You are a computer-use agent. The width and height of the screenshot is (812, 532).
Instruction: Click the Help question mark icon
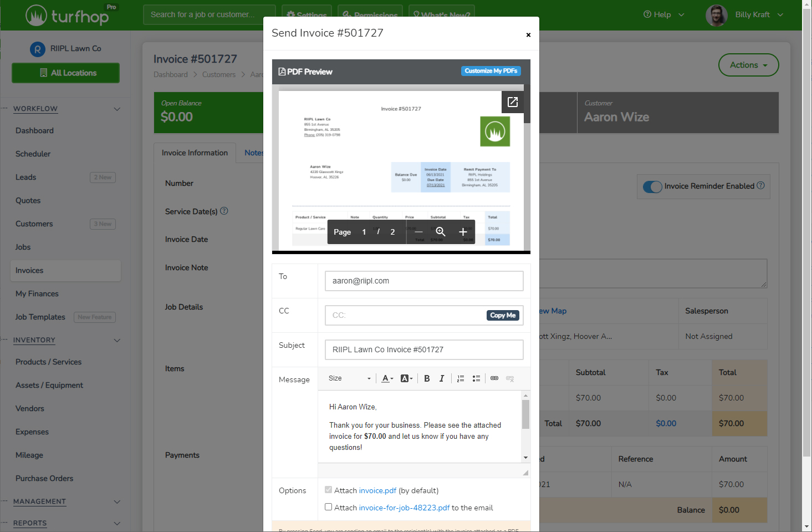(647, 14)
